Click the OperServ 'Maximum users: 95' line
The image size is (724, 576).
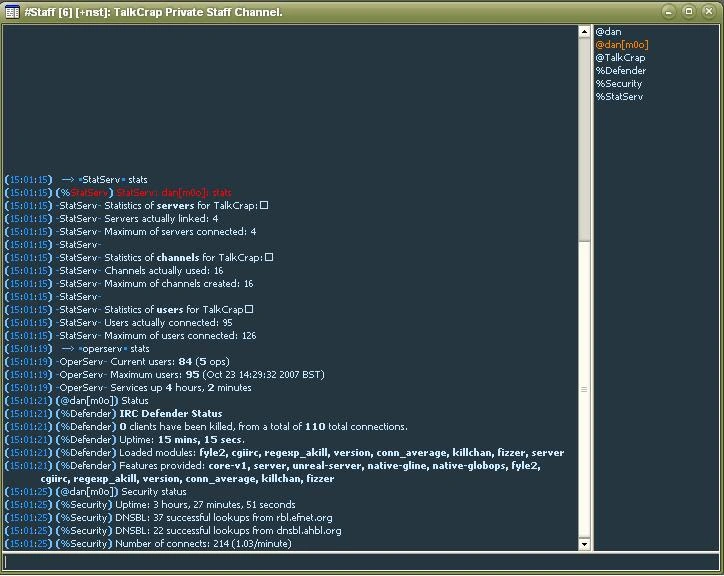(165, 375)
